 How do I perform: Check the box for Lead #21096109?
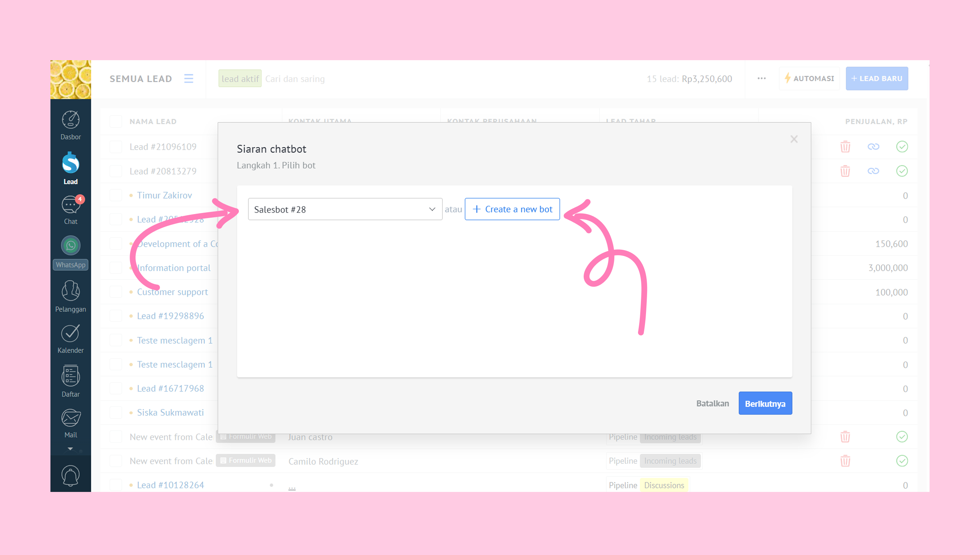pos(116,147)
